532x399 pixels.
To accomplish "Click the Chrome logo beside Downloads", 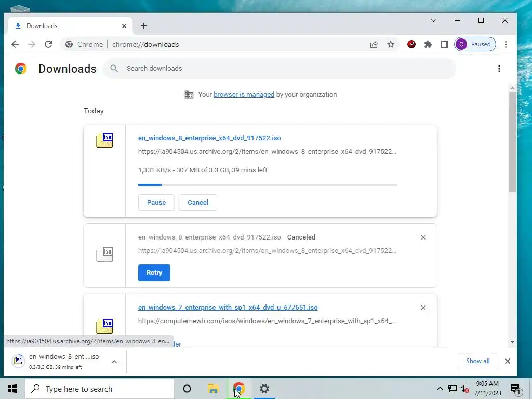I will (x=21, y=69).
